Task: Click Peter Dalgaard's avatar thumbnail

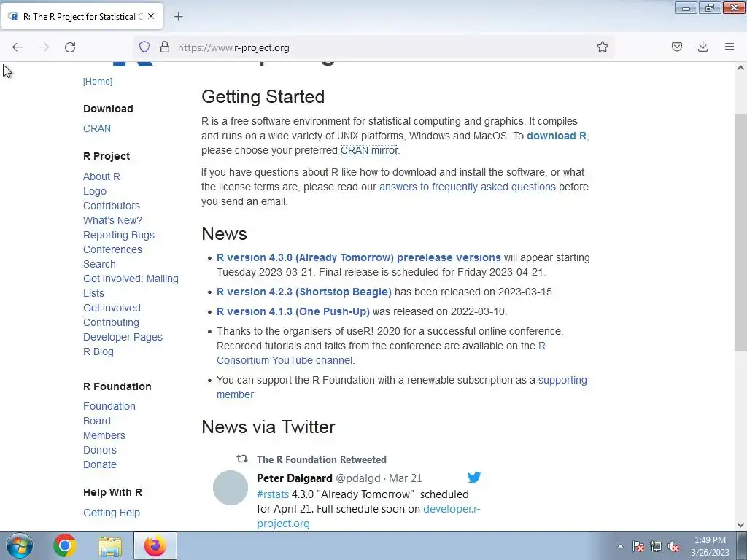Action: click(x=231, y=488)
